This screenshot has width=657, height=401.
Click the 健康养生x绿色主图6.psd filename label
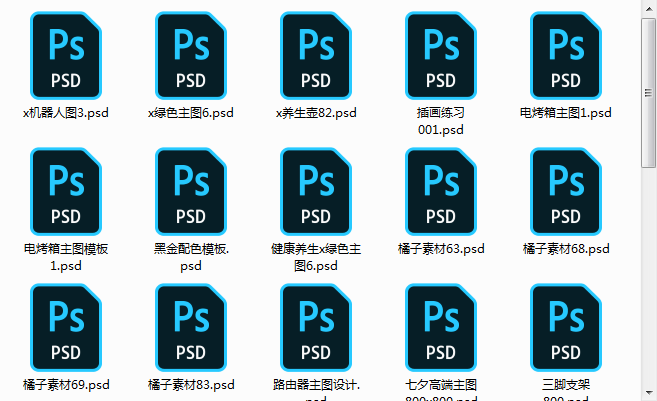pyautogui.click(x=316, y=257)
